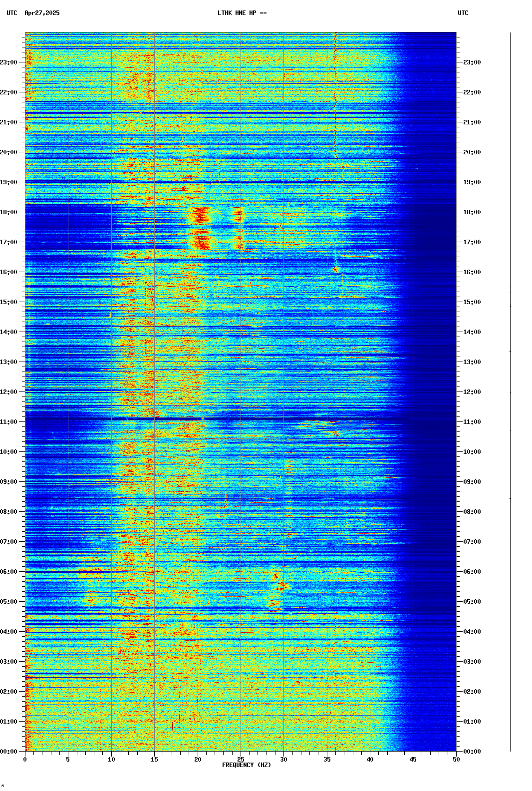Click 03:00 on the right time axis
The width and height of the screenshot is (532, 791).
coord(472,662)
